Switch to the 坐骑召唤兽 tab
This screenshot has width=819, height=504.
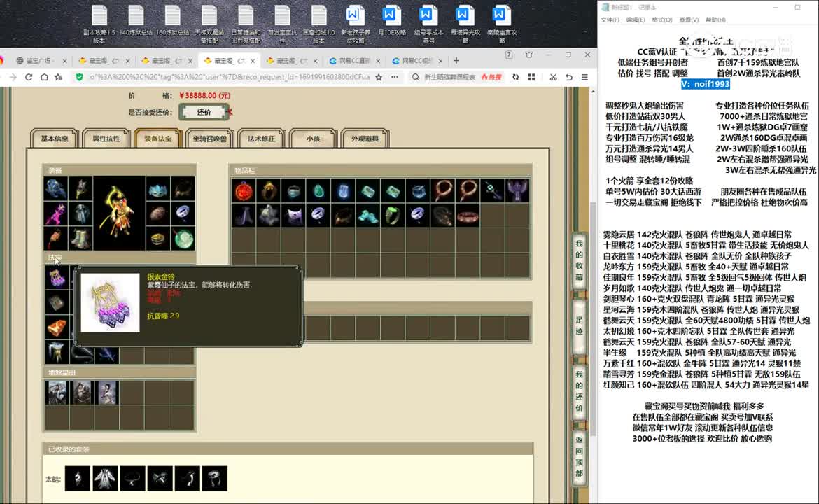[209, 139]
